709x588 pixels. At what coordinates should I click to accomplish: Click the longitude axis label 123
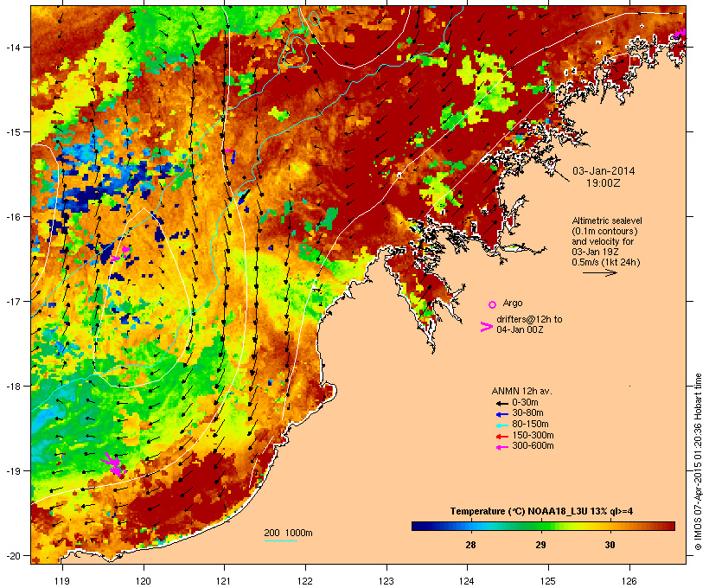[x=386, y=581]
